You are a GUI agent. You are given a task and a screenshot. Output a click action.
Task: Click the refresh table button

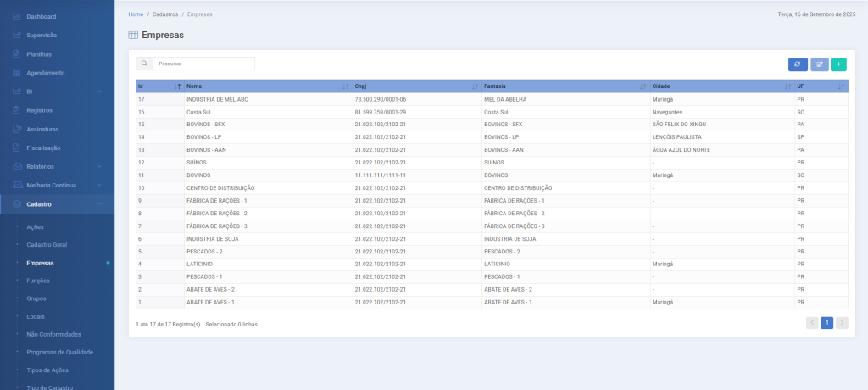click(x=798, y=64)
